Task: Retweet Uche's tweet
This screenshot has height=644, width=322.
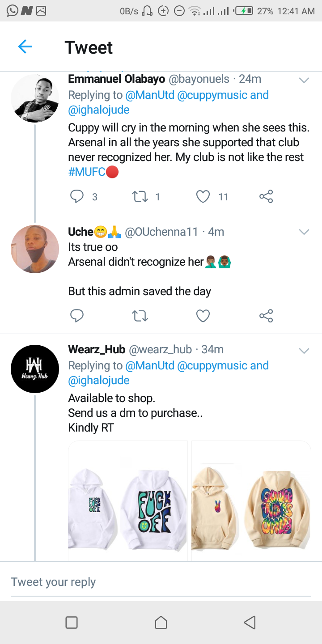Action: (140, 316)
